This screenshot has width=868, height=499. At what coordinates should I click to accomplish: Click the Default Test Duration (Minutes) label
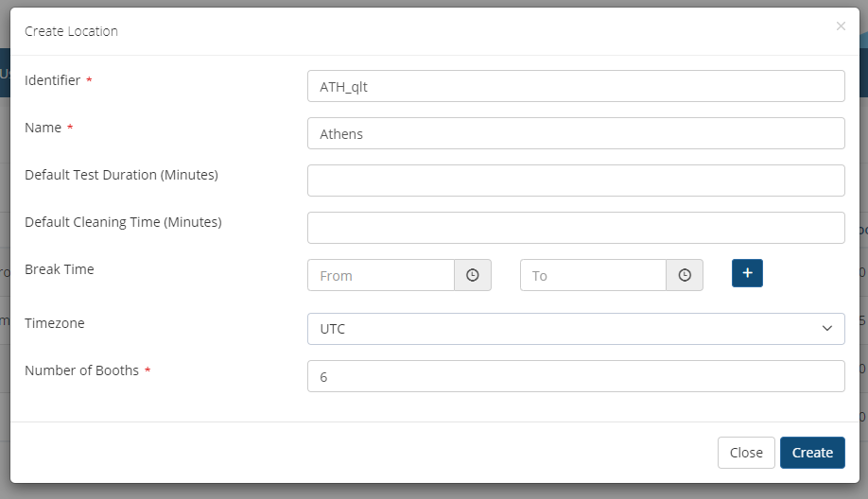click(121, 175)
